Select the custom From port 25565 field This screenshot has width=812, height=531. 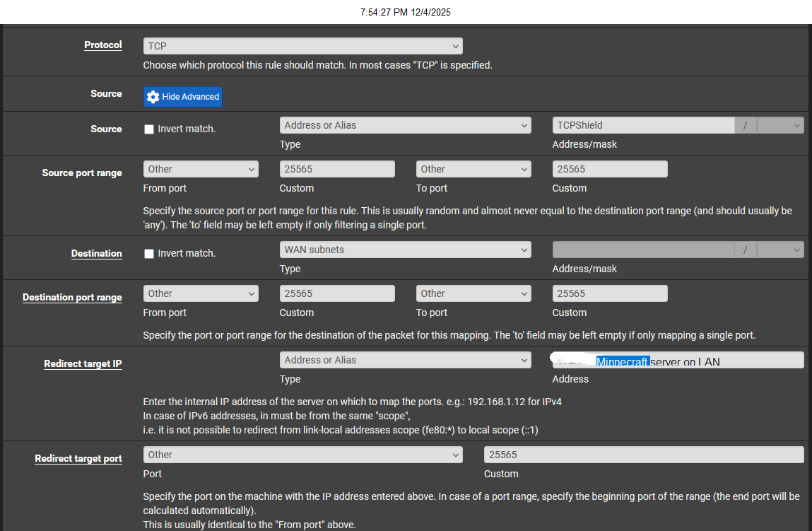337,169
